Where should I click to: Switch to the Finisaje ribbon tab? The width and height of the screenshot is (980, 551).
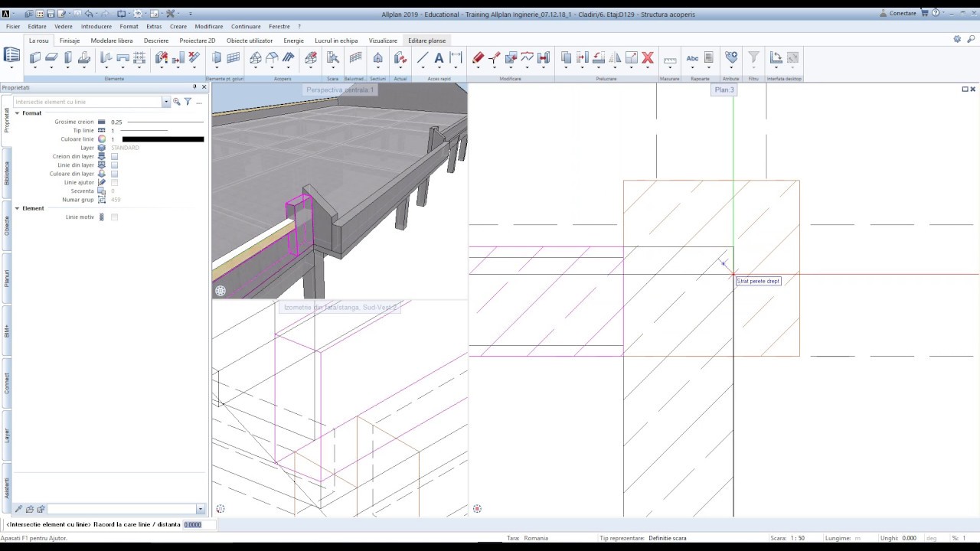click(x=70, y=41)
